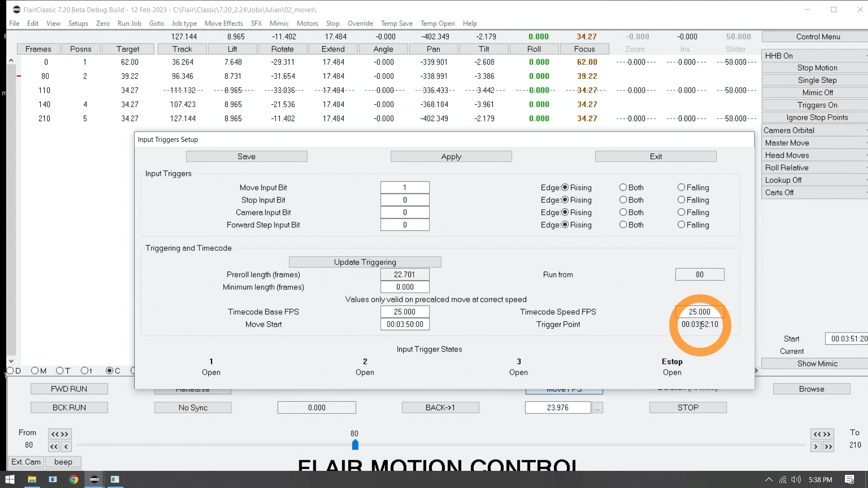
Task: Start the BCK RUN
Action: tap(69, 408)
